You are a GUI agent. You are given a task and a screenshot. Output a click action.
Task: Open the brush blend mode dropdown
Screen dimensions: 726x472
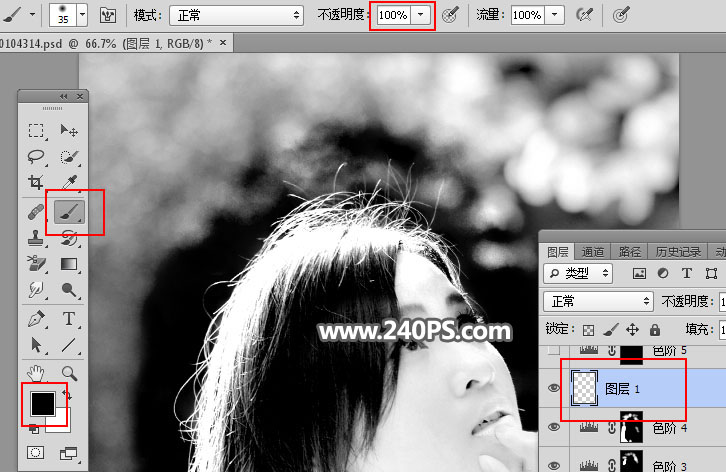(x=237, y=15)
